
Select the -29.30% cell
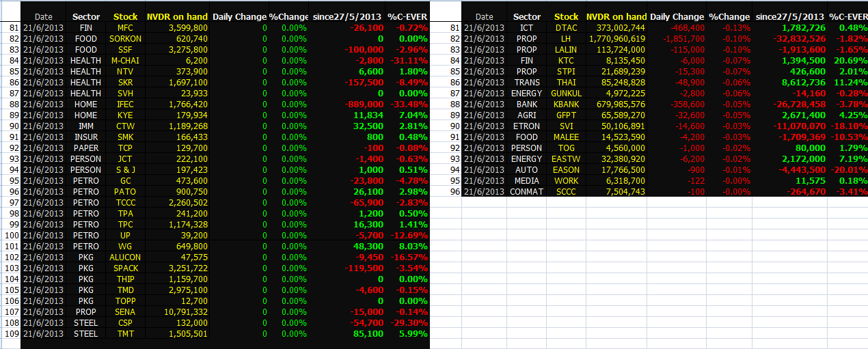(408, 323)
